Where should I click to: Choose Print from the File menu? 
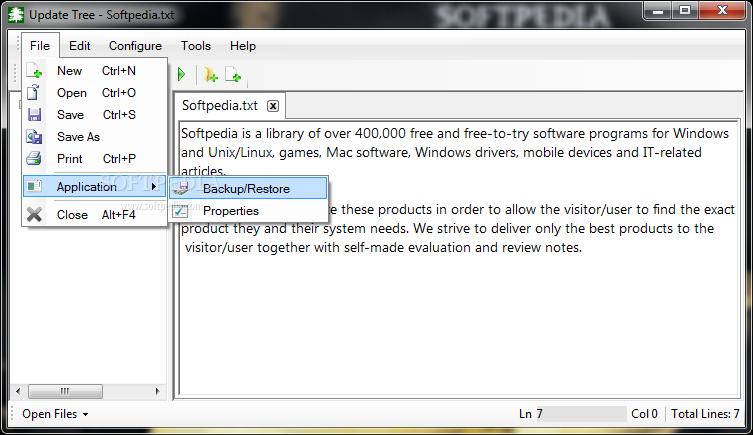(95, 158)
